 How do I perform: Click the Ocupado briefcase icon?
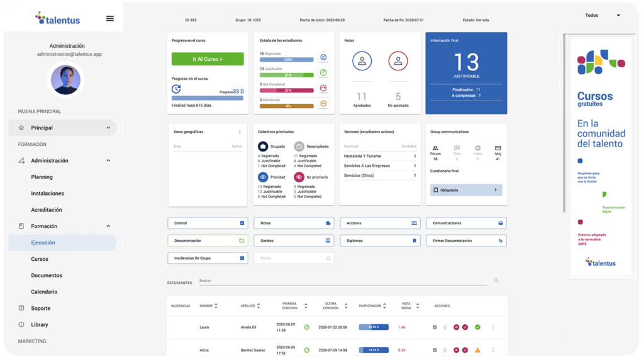click(263, 146)
